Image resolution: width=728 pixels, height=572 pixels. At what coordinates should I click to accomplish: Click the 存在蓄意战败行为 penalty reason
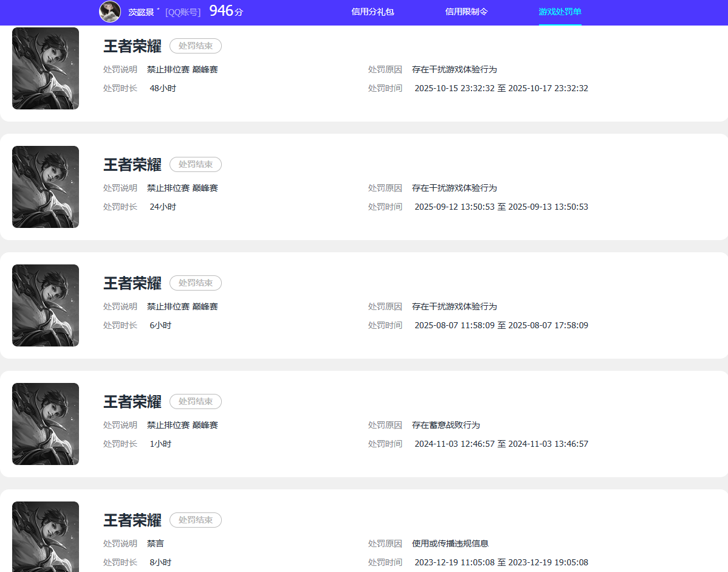tap(445, 425)
